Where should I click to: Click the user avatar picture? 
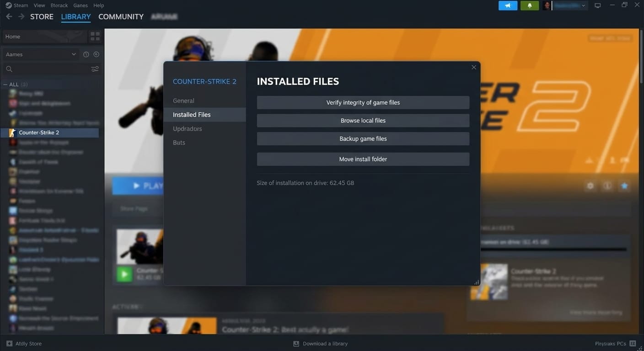pos(547,5)
